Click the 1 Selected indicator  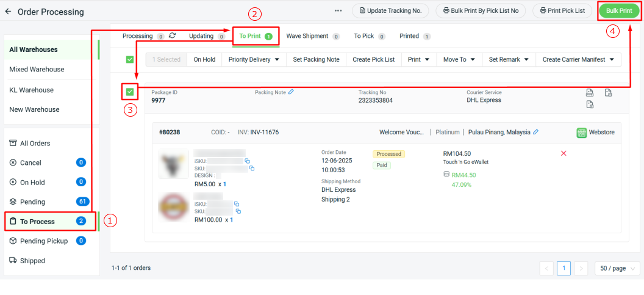pos(166,60)
